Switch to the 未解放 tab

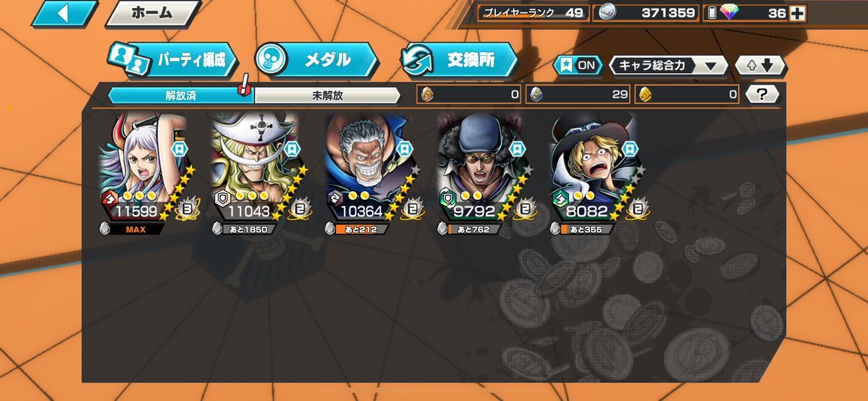[327, 96]
